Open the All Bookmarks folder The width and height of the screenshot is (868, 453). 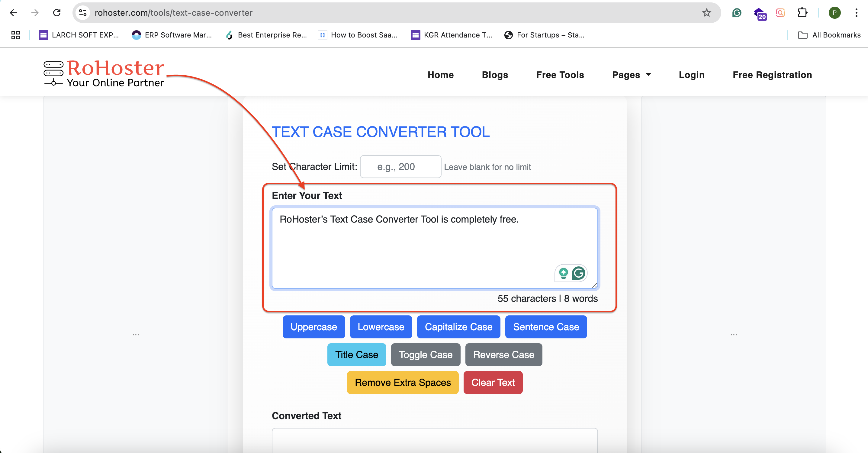click(829, 35)
